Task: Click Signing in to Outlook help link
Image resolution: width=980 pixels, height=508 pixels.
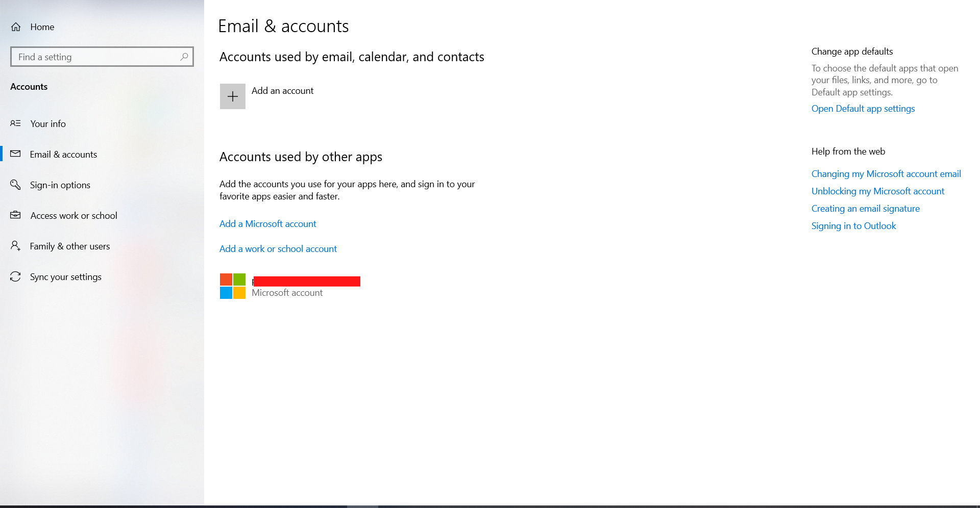Action: pos(853,225)
